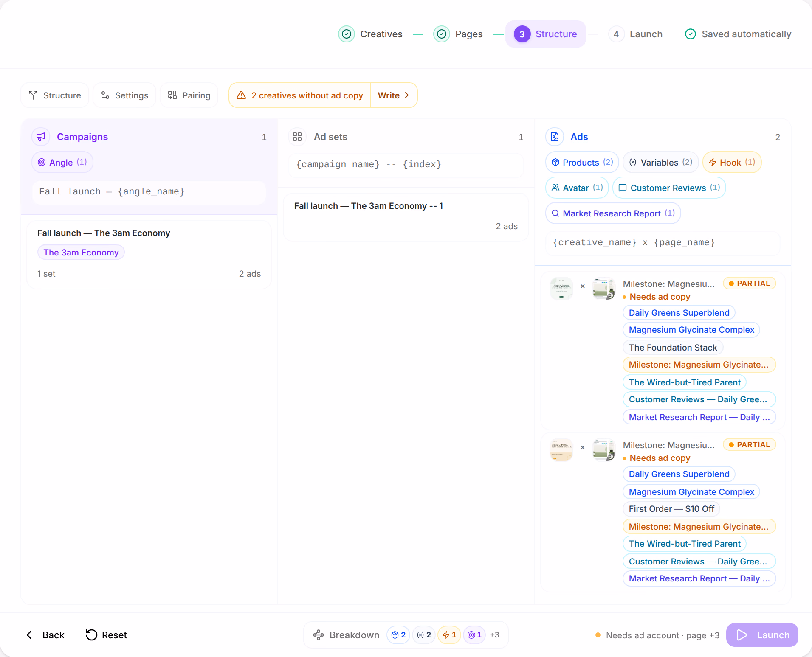This screenshot has height=657, width=812.
Task: Toggle the Products (2) chip
Action: click(582, 162)
